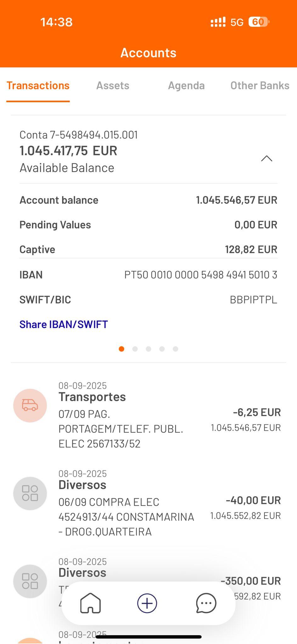Collapse account details with the chevron

[x=266, y=158]
